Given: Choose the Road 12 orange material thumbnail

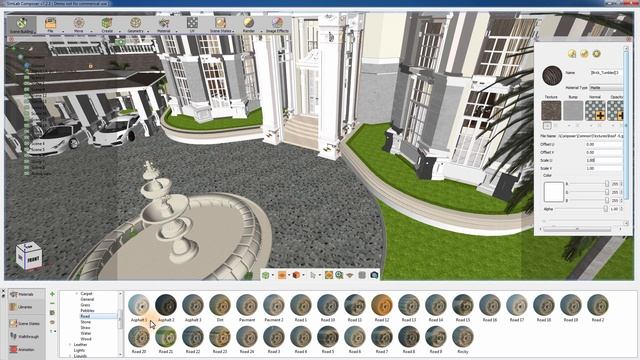Looking at the screenshot, I should [x=382, y=305].
